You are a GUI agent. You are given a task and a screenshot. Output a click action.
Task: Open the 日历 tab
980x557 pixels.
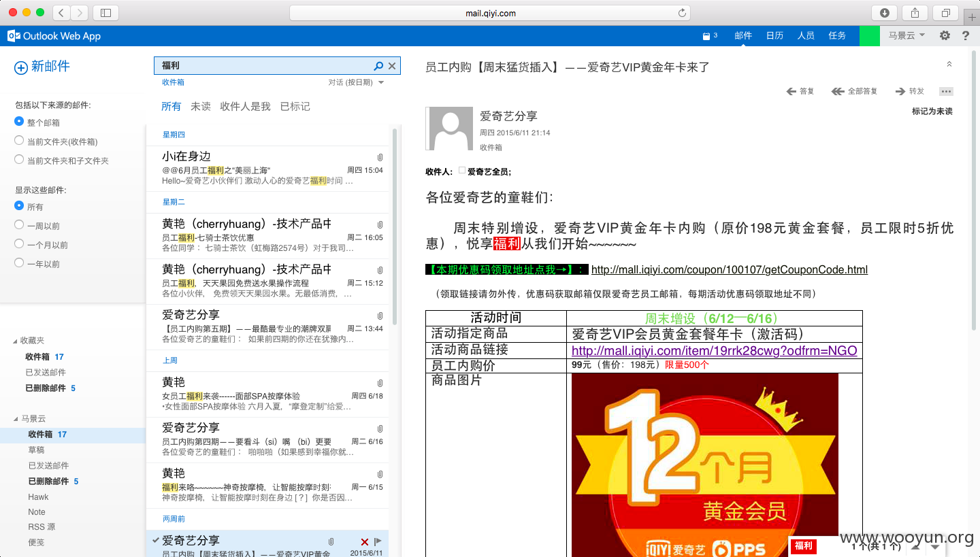[x=774, y=35]
